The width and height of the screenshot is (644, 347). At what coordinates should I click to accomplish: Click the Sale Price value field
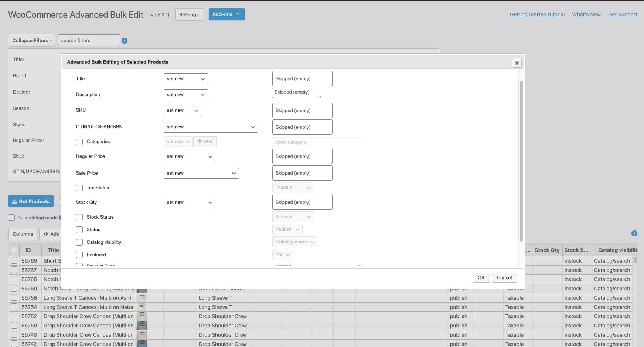(x=302, y=173)
